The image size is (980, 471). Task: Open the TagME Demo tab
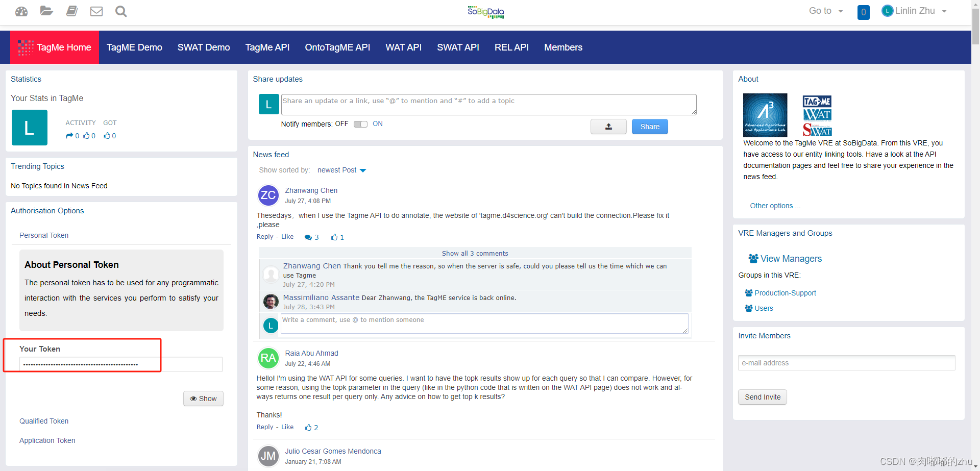click(x=134, y=47)
